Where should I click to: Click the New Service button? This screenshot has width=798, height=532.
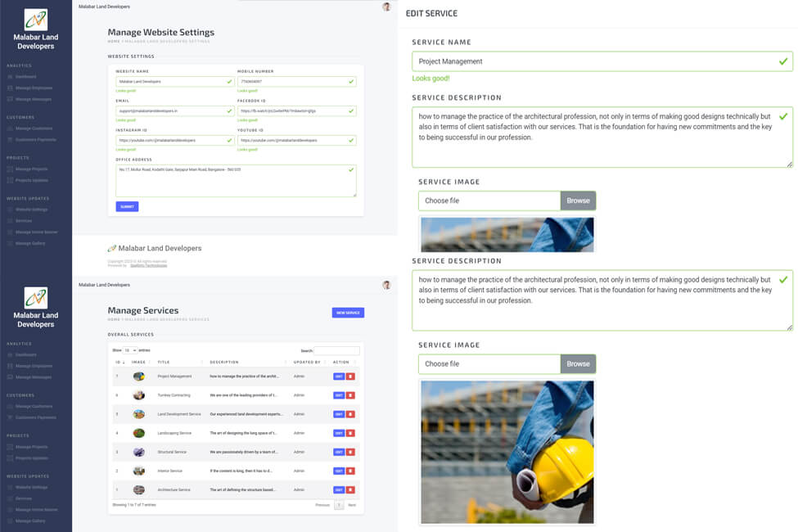click(x=348, y=313)
